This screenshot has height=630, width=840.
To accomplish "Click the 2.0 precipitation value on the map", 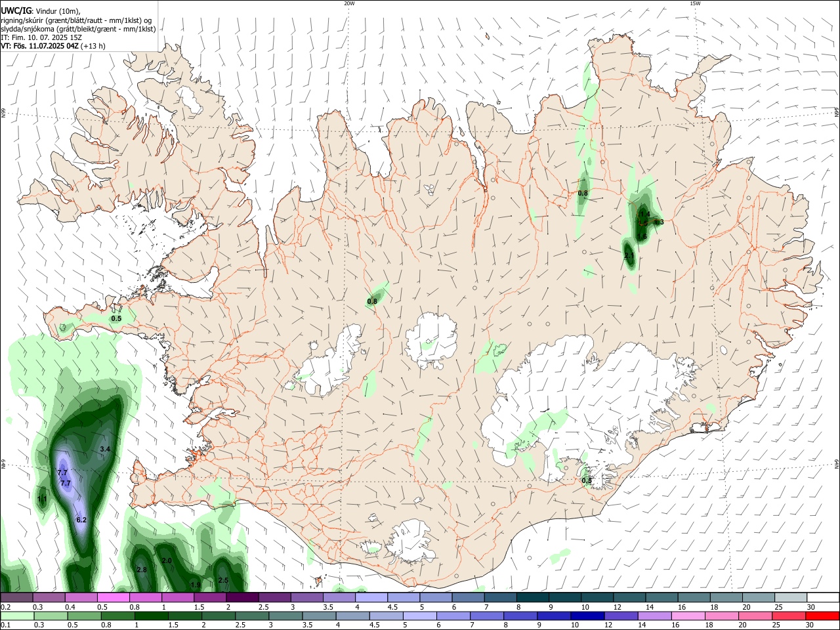I will click(x=167, y=561).
